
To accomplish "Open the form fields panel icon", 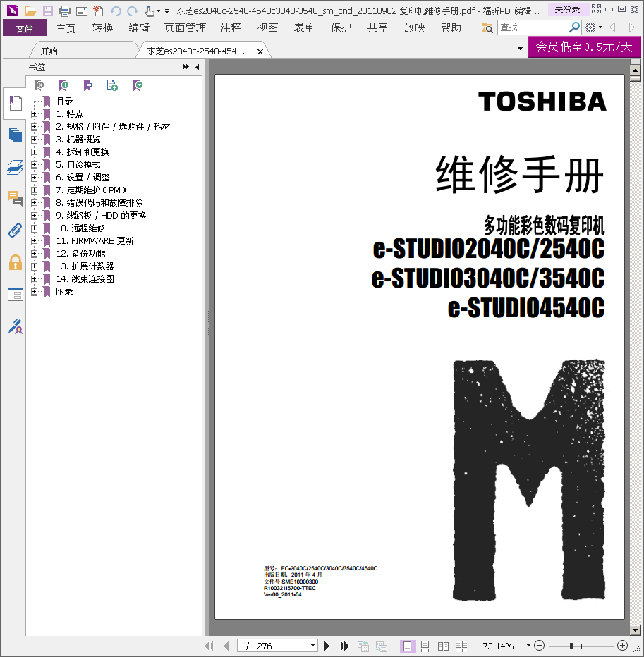I will tap(16, 294).
